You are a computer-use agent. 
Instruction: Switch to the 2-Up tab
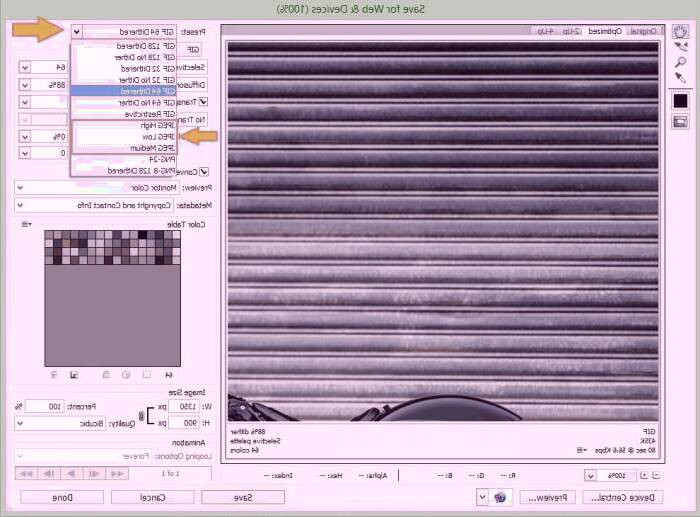[x=571, y=31]
